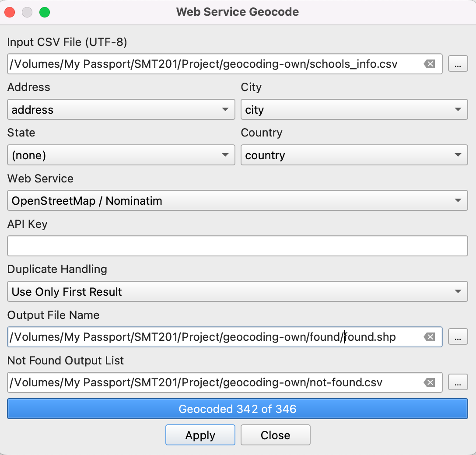The height and width of the screenshot is (455, 476).
Task: Open the Address field dropdown
Action: point(121,110)
